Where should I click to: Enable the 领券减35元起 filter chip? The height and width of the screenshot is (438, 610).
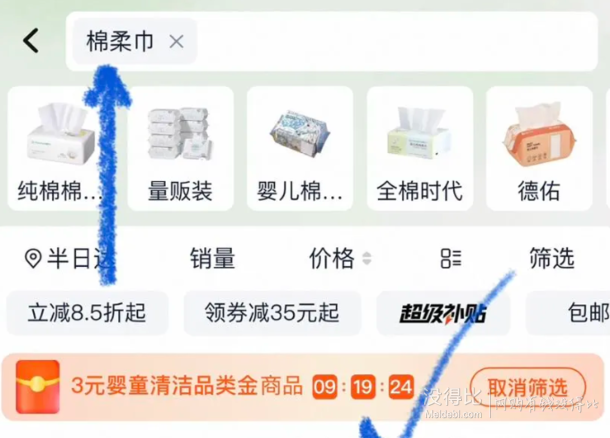click(272, 313)
